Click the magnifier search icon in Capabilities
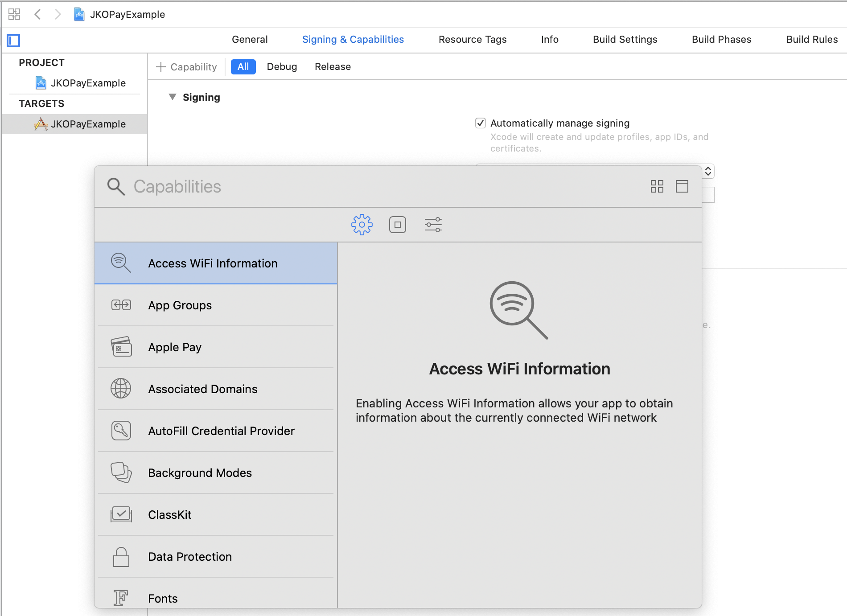847x616 pixels. click(116, 186)
